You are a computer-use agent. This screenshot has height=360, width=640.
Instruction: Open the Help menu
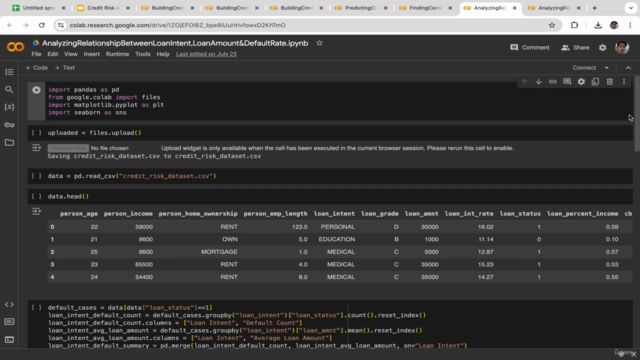163,54
